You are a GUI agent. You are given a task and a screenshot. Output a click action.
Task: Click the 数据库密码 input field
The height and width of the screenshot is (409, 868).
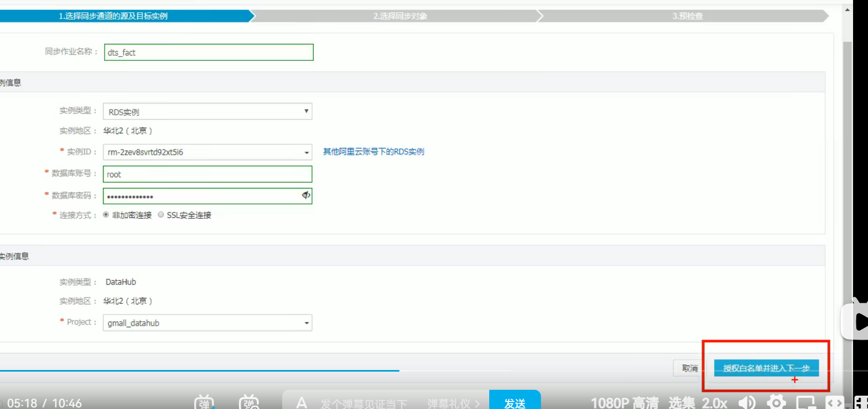click(208, 196)
